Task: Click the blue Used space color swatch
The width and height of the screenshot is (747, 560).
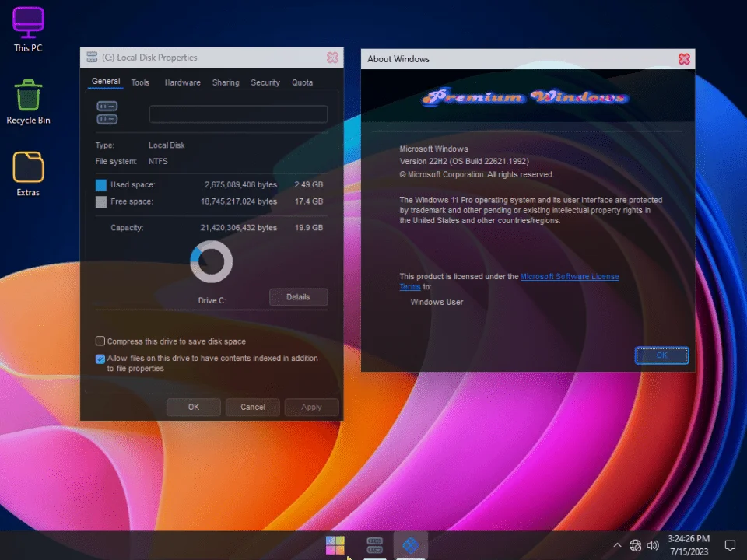Action: [101, 185]
